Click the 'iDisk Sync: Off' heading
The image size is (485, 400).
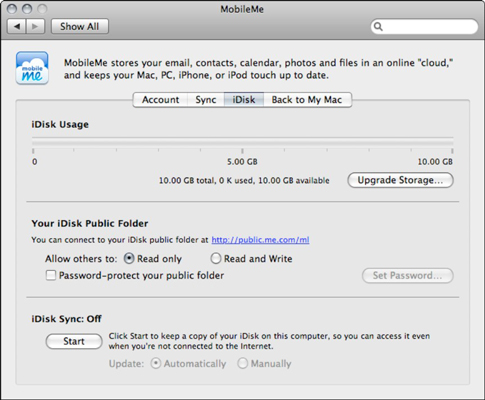tap(66, 319)
